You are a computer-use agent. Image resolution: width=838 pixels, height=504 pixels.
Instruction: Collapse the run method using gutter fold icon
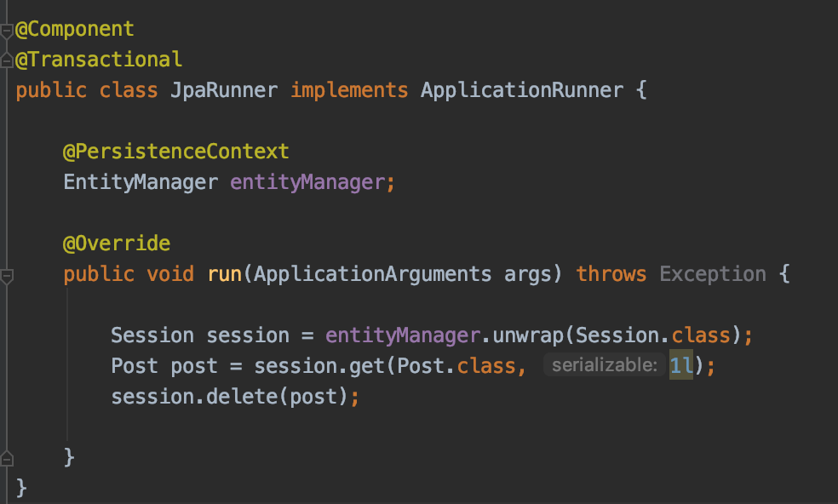(x=7, y=277)
